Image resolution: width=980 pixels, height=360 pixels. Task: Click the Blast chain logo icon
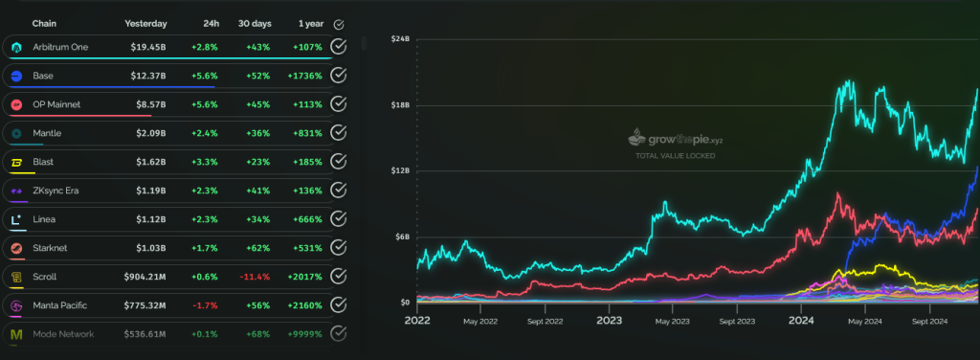coord(16,163)
